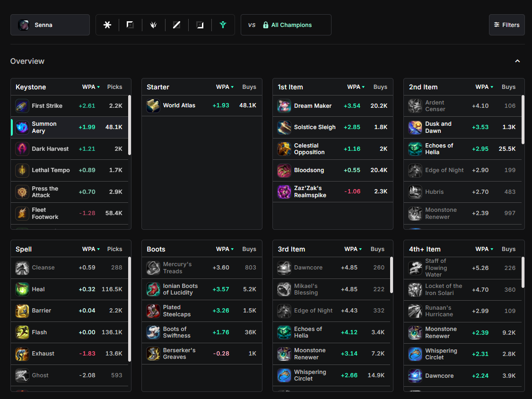Select the Runaan's Hurricane row text

tap(439, 311)
